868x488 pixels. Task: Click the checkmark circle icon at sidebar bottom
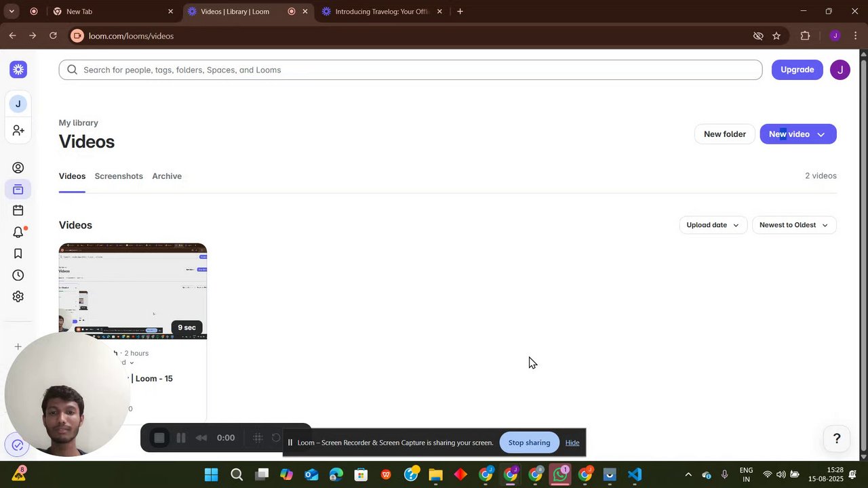[x=18, y=445]
